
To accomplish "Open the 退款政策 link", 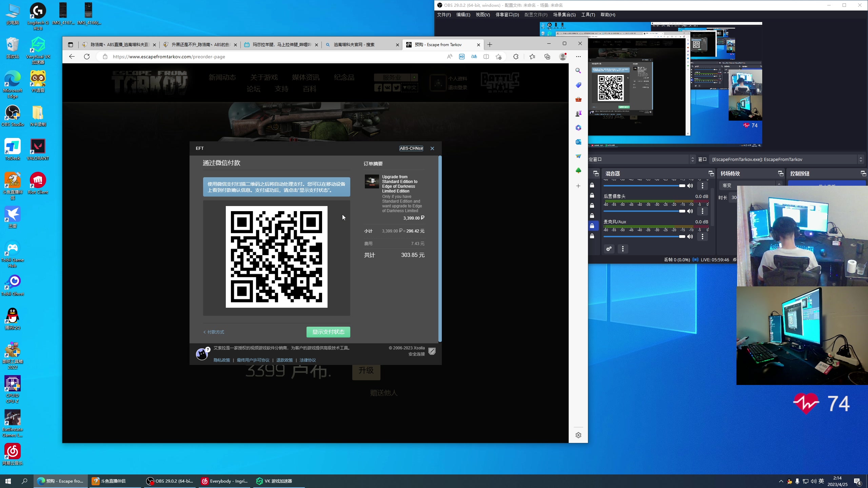I will click(284, 360).
